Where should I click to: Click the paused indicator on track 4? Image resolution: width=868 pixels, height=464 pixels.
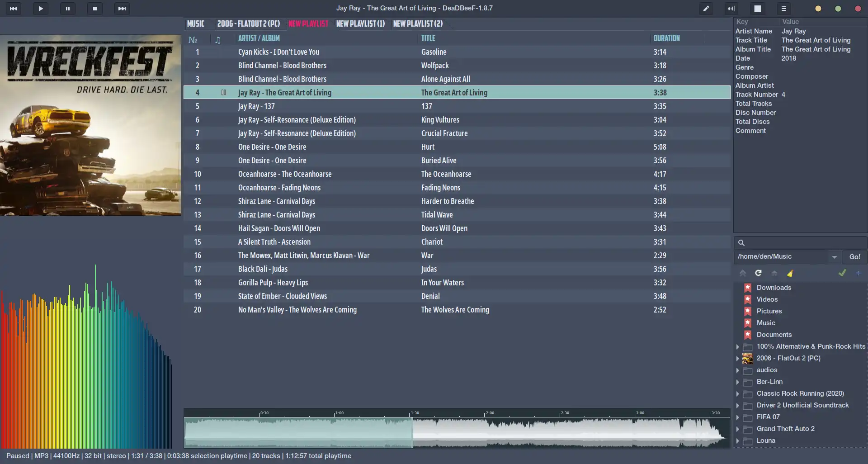pos(223,92)
